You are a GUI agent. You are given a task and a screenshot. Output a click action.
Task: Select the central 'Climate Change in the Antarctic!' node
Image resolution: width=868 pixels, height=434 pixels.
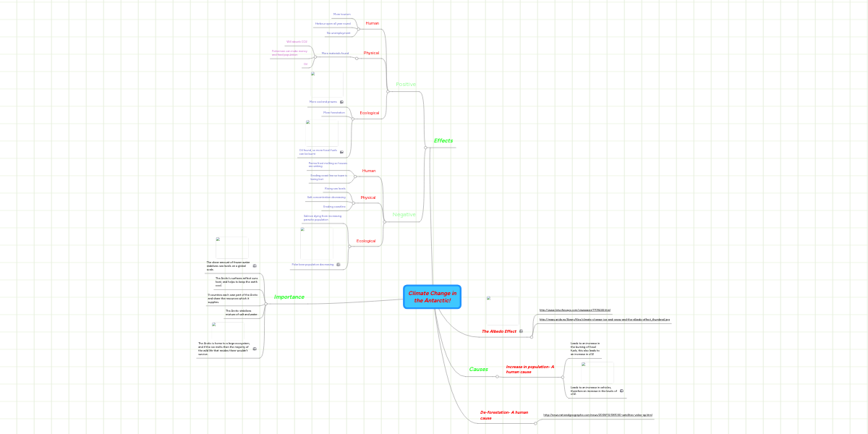click(432, 297)
